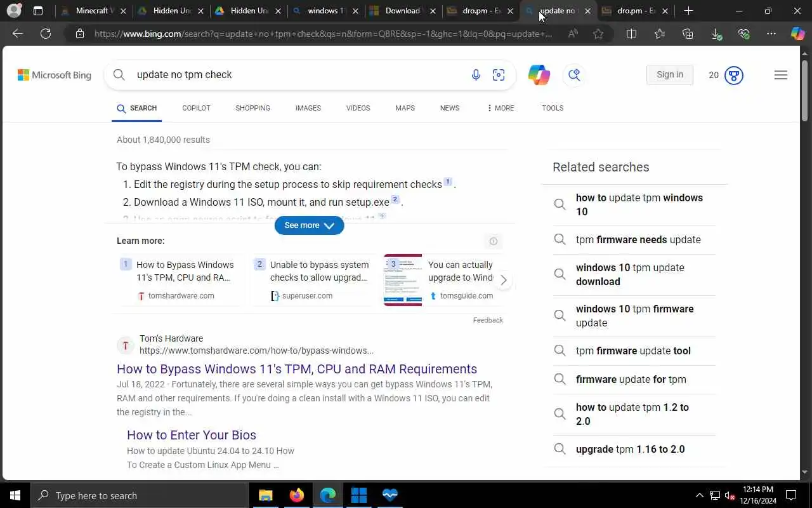Open the tab actions menu icon
Viewport: 812px width, 508px height.
click(38, 11)
